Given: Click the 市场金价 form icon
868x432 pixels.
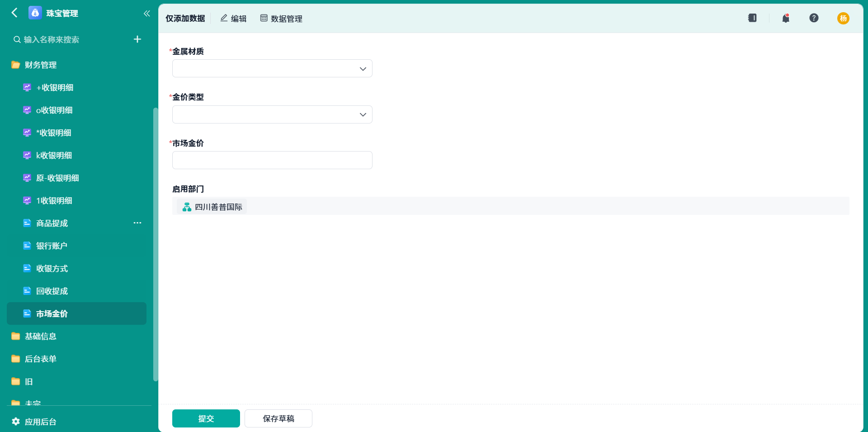Looking at the screenshot, I should click(27, 313).
